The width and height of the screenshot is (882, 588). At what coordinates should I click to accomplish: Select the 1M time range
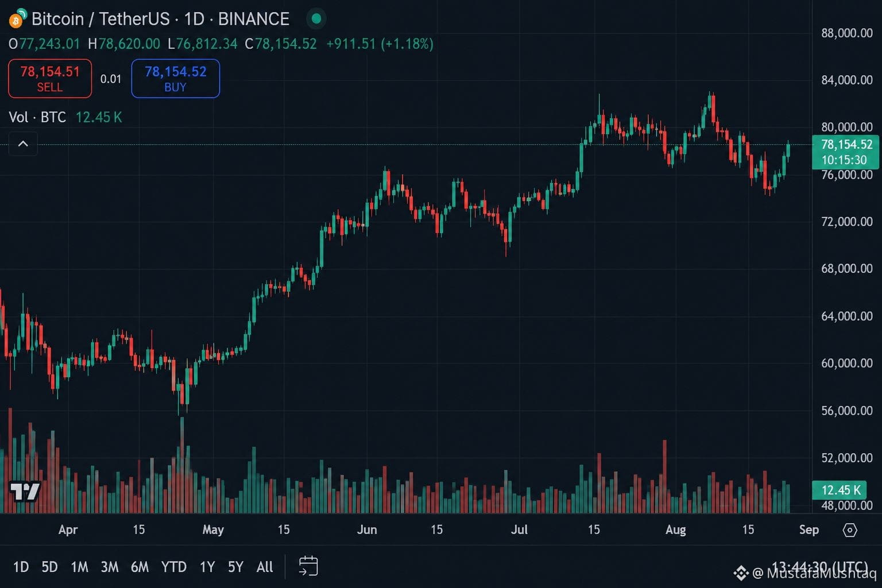79,567
